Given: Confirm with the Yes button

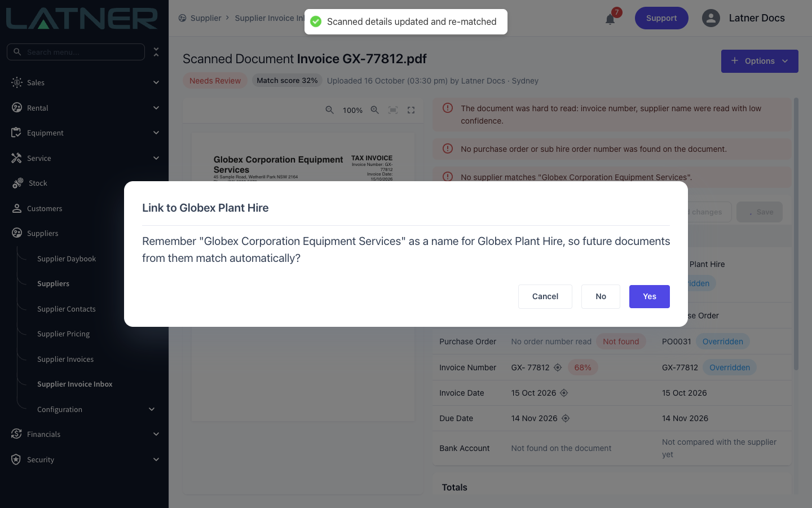Looking at the screenshot, I should pyautogui.click(x=649, y=296).
